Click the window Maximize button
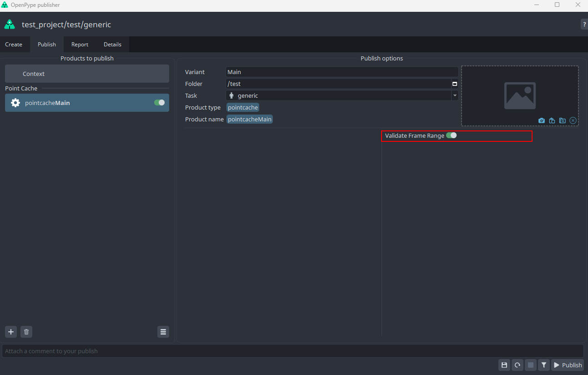588x375 pixels. (557, 5)
